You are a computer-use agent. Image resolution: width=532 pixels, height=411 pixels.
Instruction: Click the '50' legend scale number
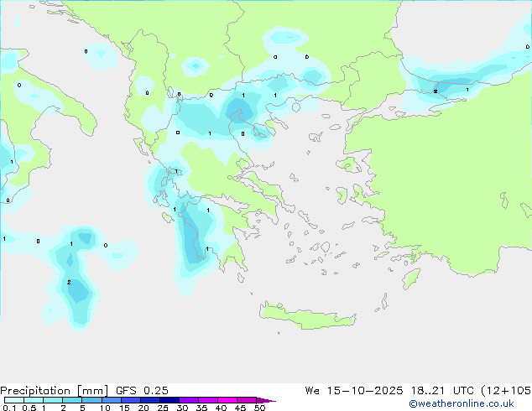259,408
